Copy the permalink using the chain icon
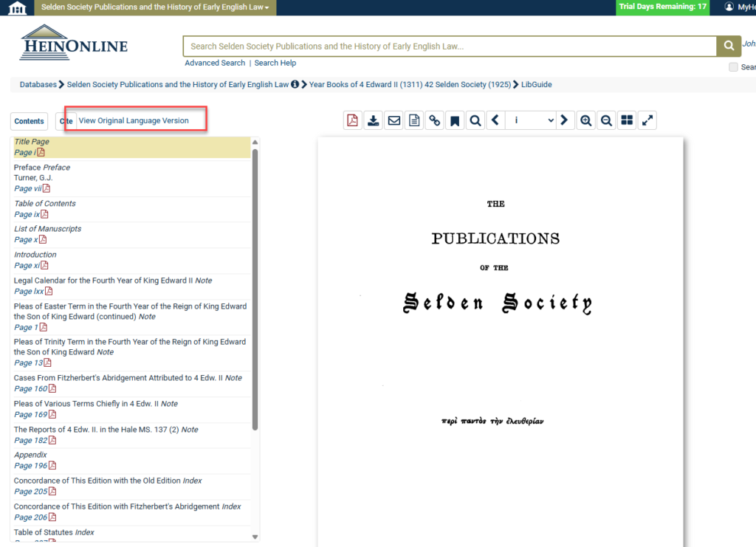The width and height of the screenshot is (756, 547). click(435, 120)
